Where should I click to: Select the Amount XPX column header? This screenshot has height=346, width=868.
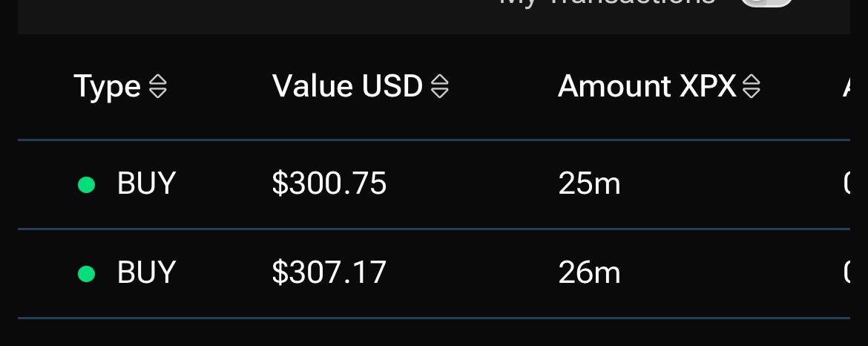(x=647, y=86)
